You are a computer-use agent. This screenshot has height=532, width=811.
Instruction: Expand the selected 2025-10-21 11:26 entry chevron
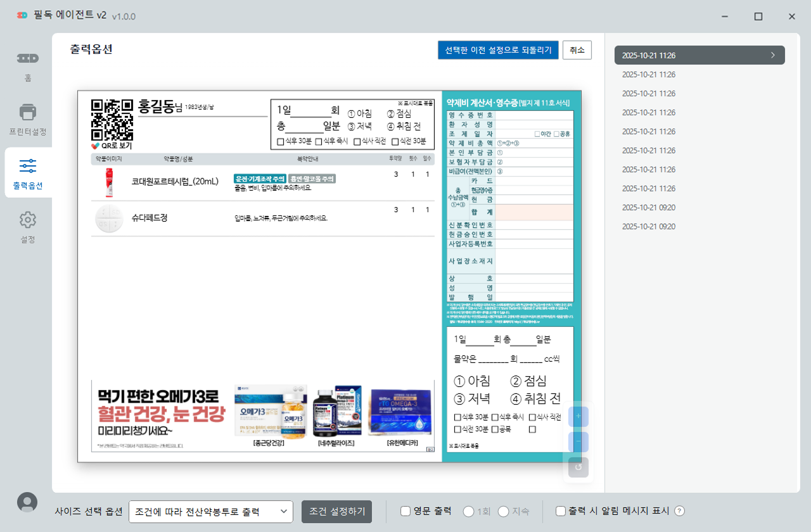coord(772,55)
